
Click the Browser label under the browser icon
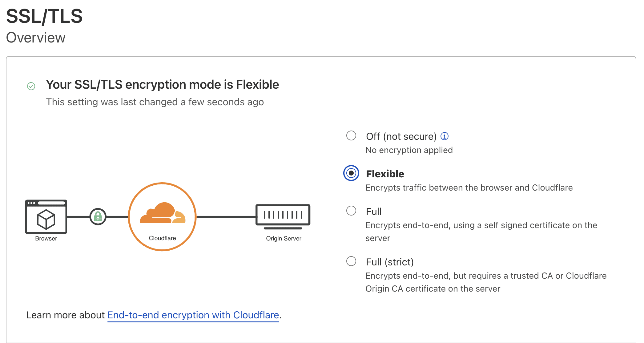coord(46,238)
